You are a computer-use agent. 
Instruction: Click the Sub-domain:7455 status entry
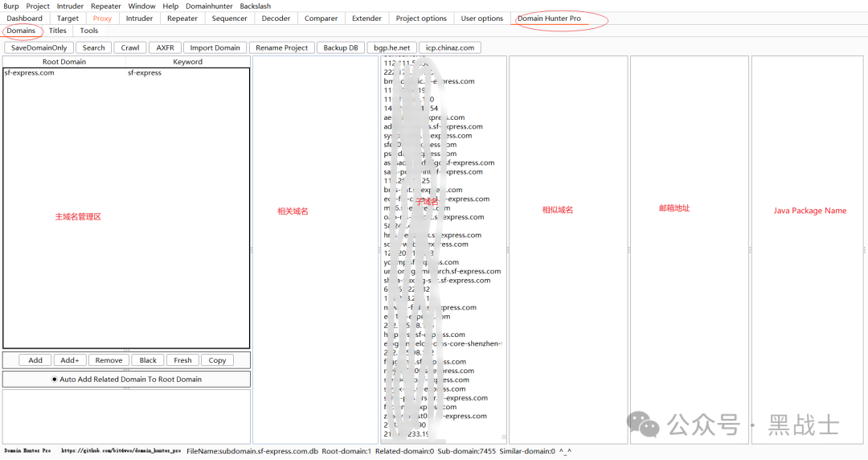467,451
